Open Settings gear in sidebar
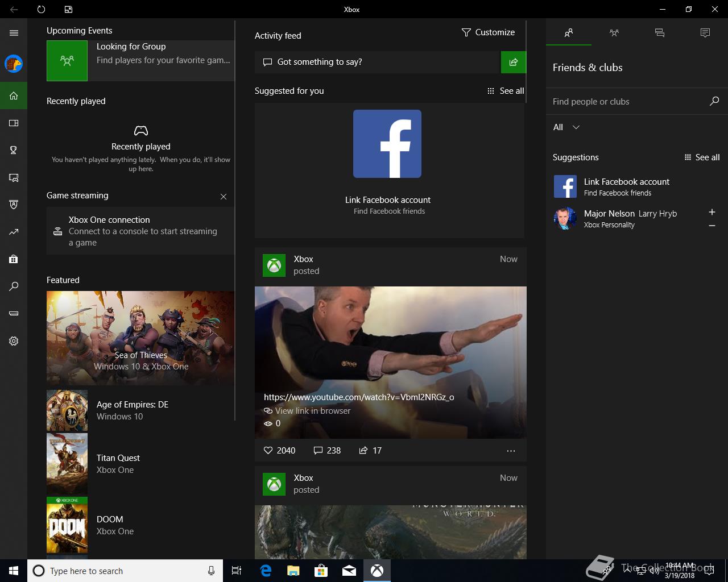 coord(14,341)
